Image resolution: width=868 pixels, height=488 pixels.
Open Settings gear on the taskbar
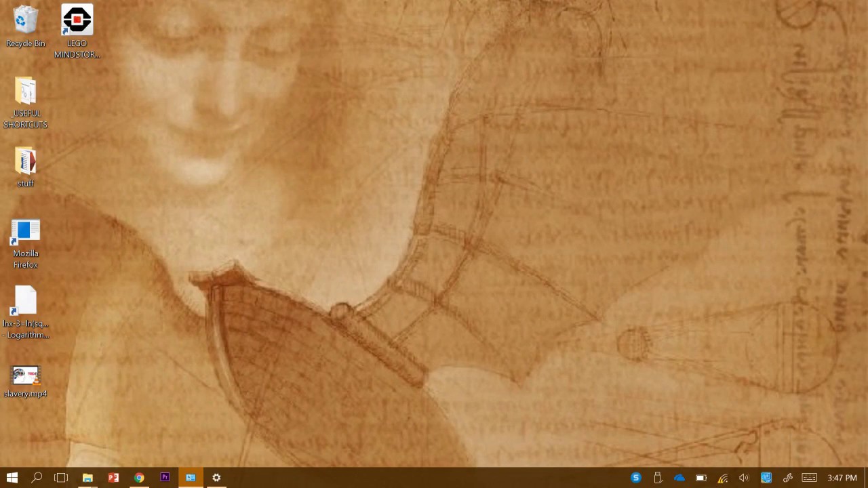216,478
